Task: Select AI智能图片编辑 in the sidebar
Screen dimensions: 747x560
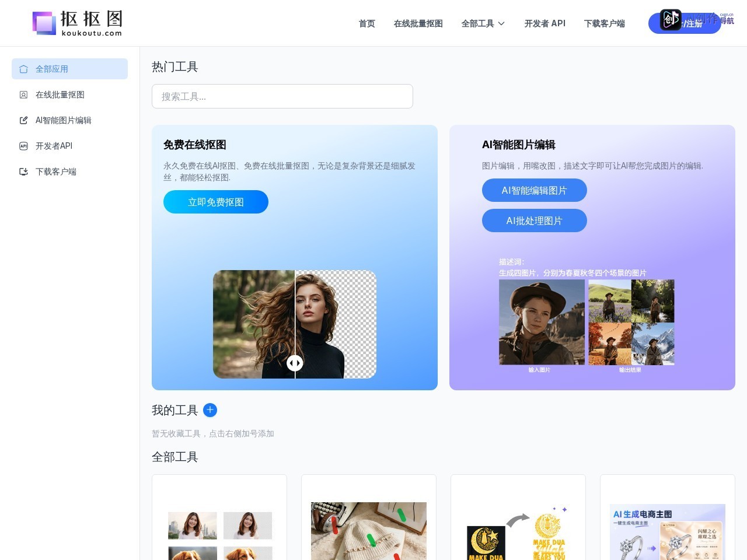Action: click(69, 120)
